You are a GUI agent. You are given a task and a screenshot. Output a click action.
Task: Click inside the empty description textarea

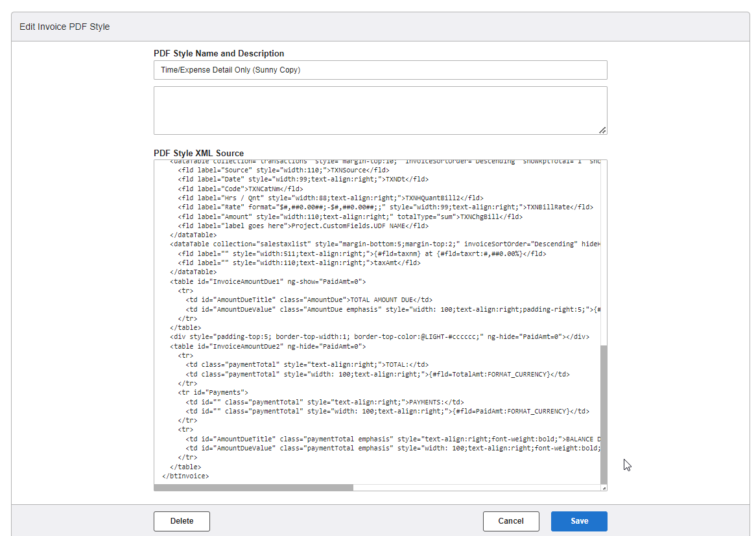coord(380,109)
